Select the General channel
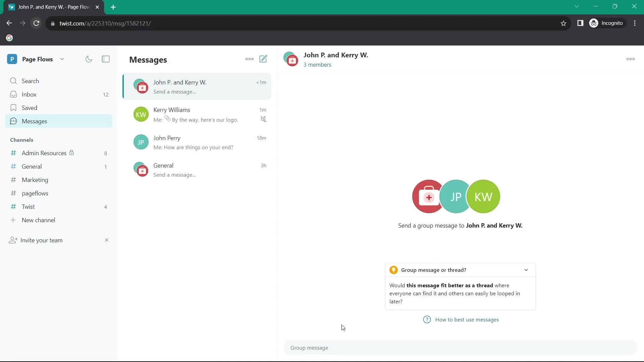 pos(32,166)
